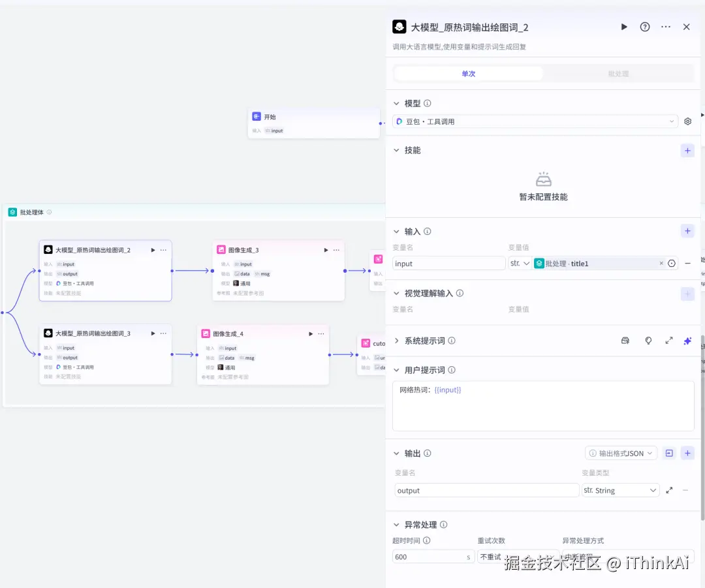The image size is (705, 588).
Task: Select the partially visible cuto node
Action: point(371,355)
